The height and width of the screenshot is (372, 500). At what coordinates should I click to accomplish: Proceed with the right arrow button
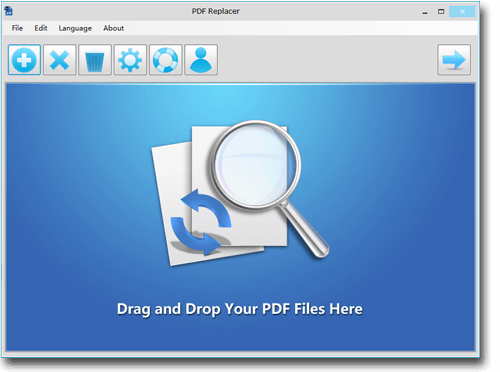(x=454, y=60)
